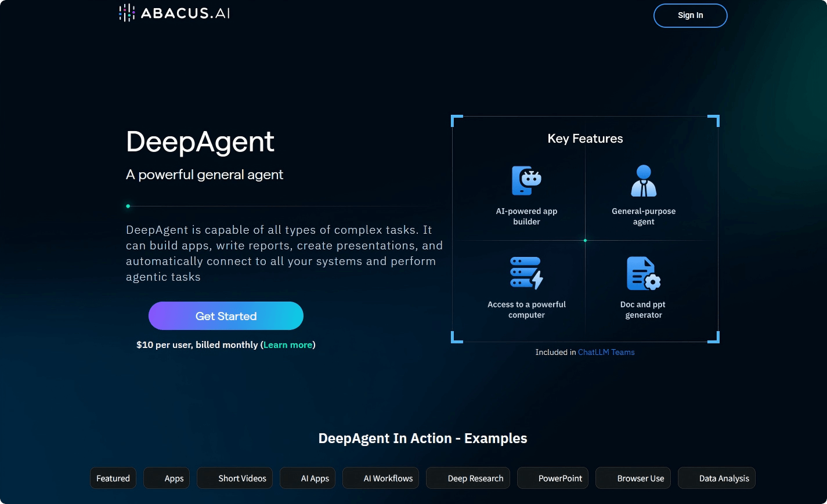Select the General-purpose agent icon
Viewport: 827px width, 504px height.
(642, 180)
